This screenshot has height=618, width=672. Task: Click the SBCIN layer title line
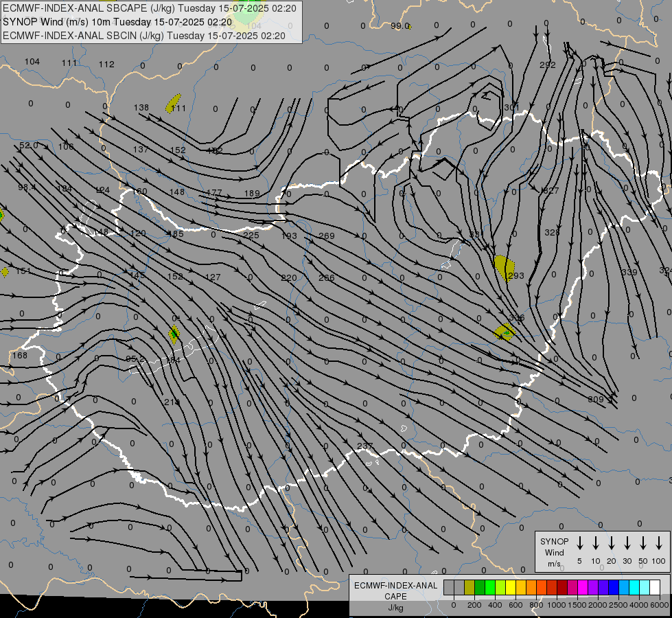(x=144, y=36)
